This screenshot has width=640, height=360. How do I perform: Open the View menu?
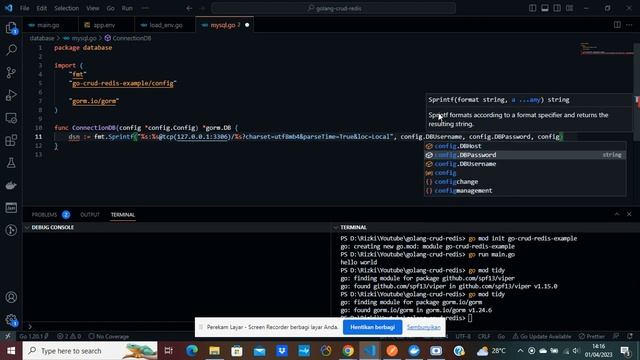[93, 8]
